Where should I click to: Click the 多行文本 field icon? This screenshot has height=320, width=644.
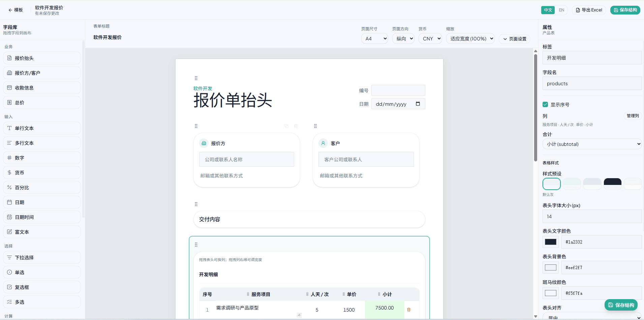tap(9, 143)
